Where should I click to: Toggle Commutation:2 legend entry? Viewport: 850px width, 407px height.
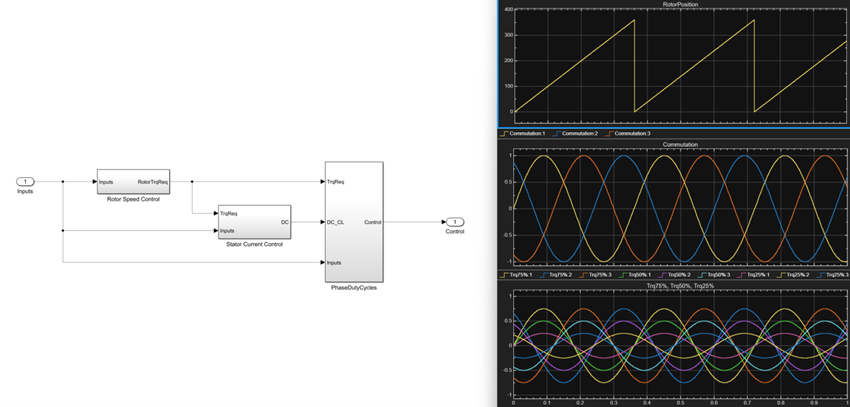(x=575, y=133)
